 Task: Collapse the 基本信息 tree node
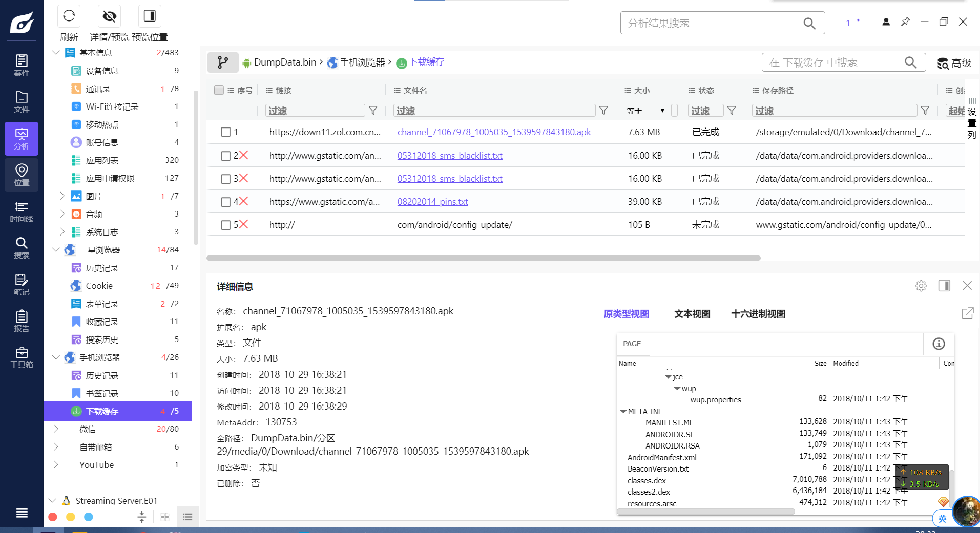[56, 53]
